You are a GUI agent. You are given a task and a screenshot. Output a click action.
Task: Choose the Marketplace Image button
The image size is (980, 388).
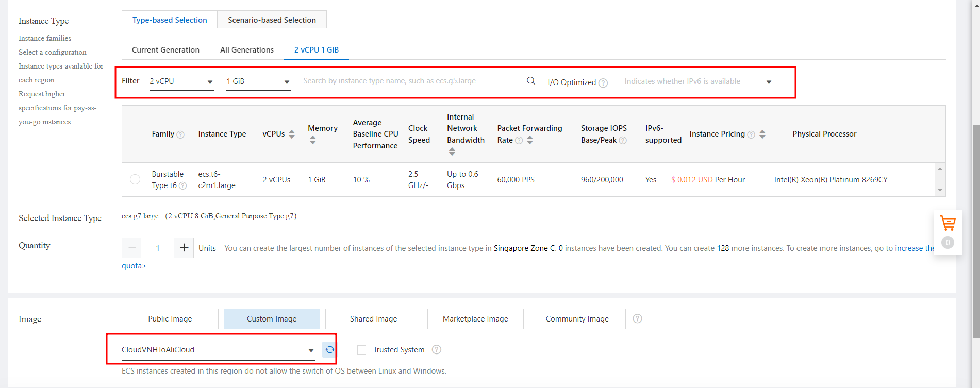(x=475, y=319)
